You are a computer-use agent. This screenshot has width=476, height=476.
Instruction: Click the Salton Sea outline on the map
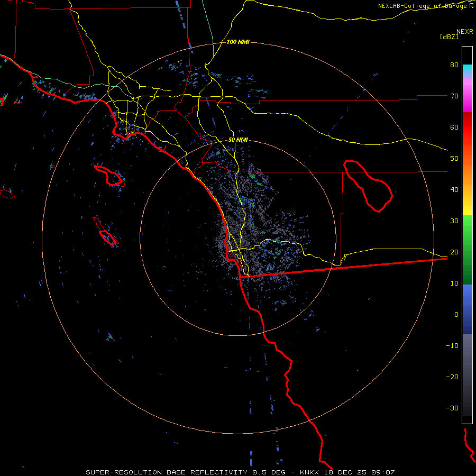click(x=368, y=186)
